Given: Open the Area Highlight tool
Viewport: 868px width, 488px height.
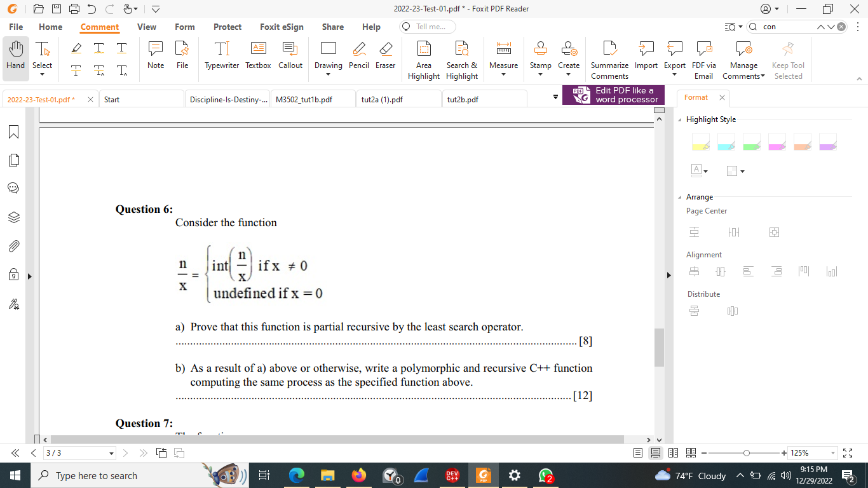Looking at the screenshot, I should (423, 56).
